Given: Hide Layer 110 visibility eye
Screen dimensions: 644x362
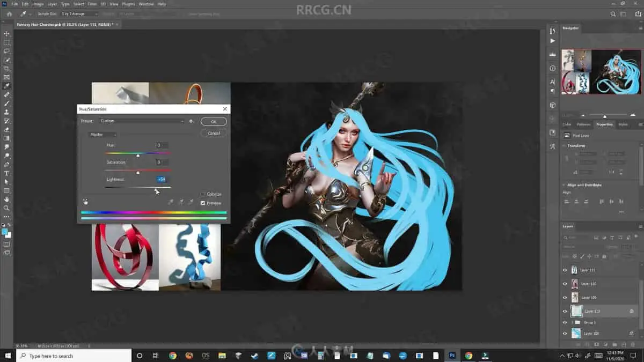Looking at the screenshot, I should coord(565,284).
